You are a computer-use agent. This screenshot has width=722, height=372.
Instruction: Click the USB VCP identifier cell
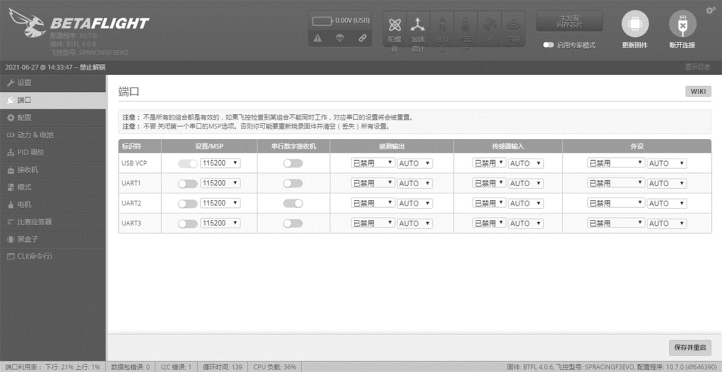(140, 163)
